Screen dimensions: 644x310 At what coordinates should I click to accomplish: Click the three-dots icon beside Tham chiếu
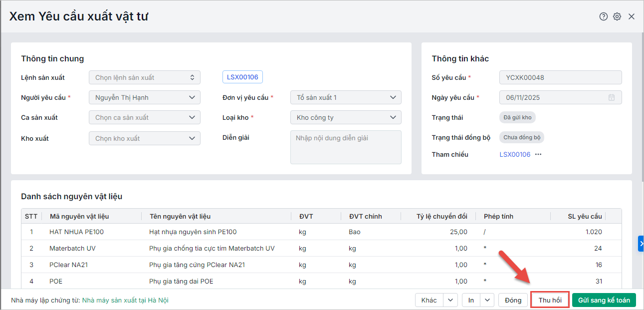point(538,155)
